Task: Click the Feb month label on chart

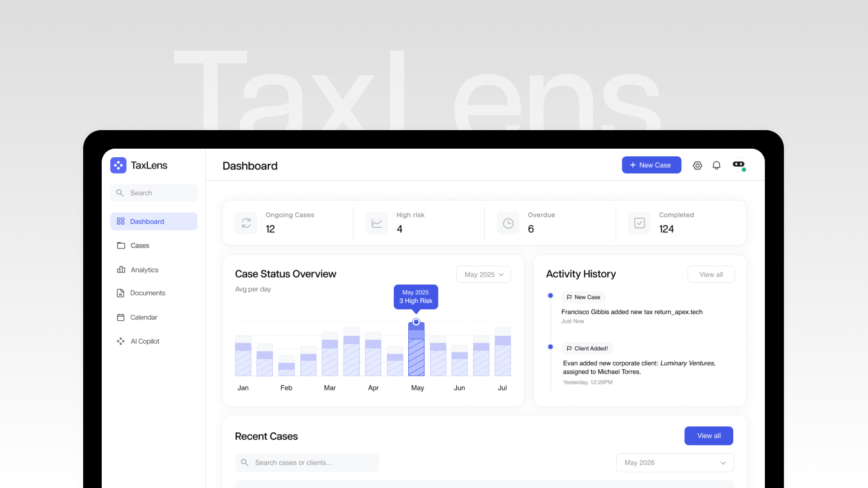Action: point(286,388)
